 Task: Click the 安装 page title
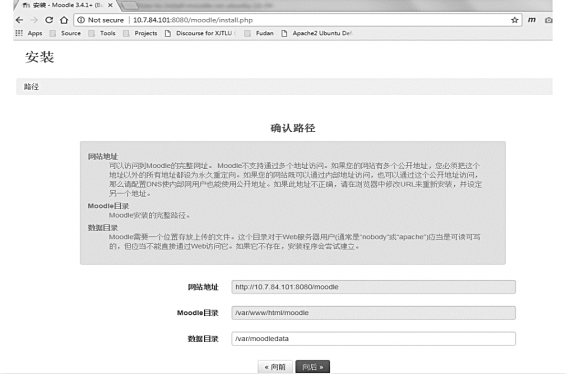[x=39, y=57]
